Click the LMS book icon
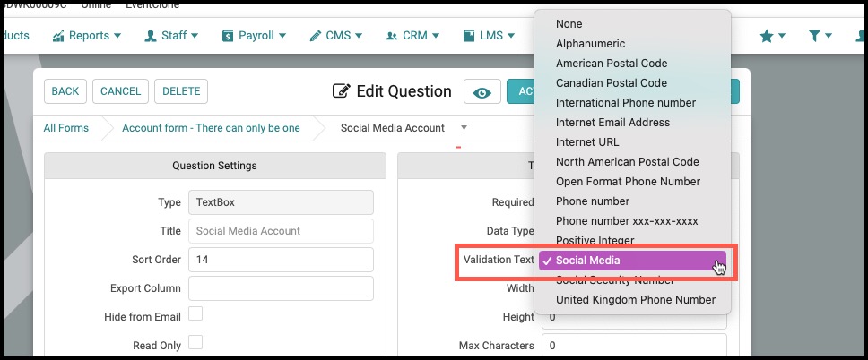868x360 pixels. point(469,36)
